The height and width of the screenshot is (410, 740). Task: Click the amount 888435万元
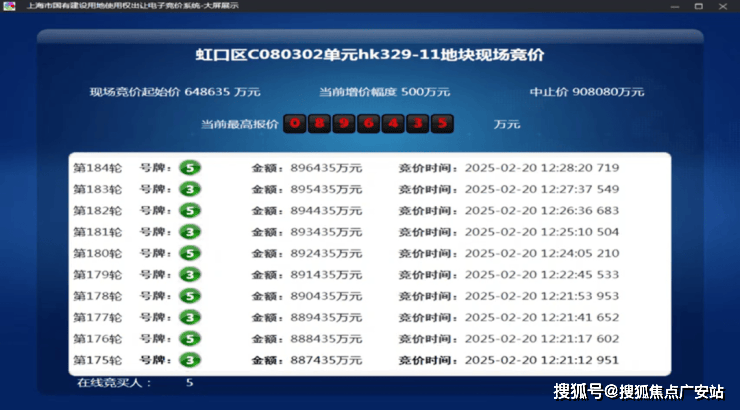tap(326, 339)
